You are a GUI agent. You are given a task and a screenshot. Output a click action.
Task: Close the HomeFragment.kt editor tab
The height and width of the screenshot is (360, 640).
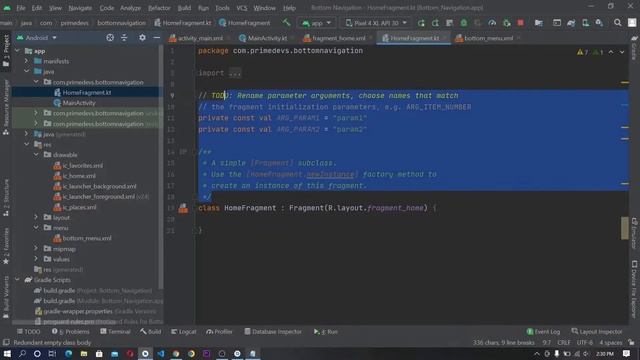[444, 38]
